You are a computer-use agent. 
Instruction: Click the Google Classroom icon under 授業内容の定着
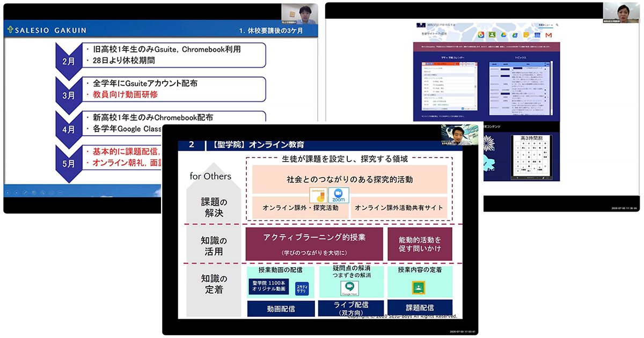click(418, 288)
